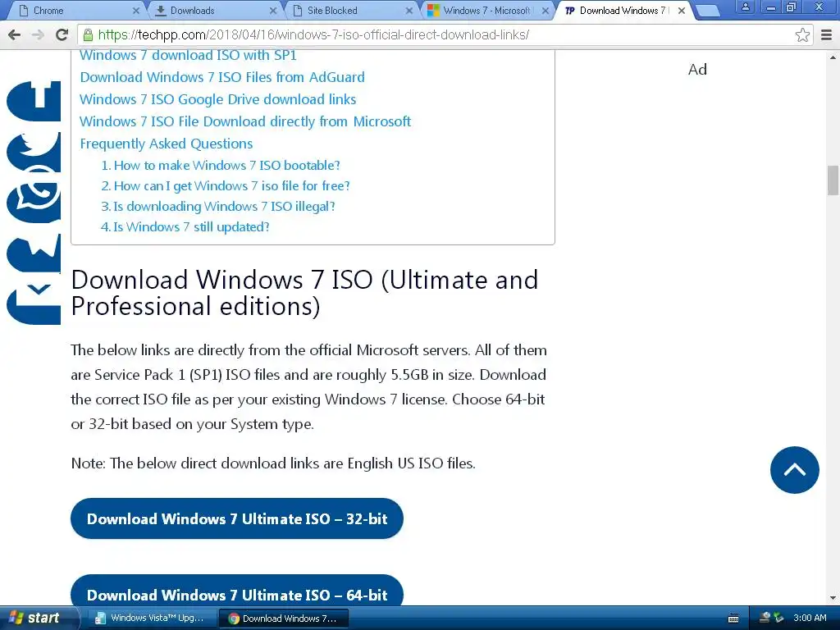Close the Windows 7 - Microsoft tab
The width and height of the screenshot is (840, 630).
546,11
